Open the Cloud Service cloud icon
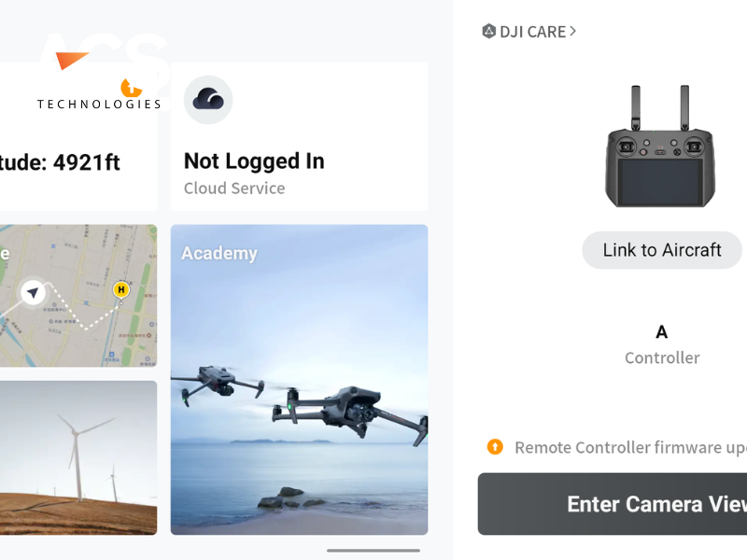Screen dimensions: 747x560 pos(208,100)
